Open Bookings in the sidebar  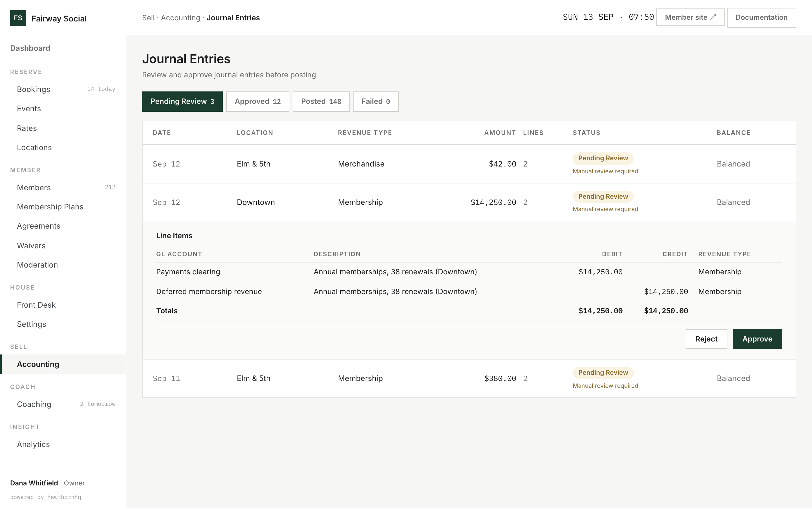(x=63, y=89)
